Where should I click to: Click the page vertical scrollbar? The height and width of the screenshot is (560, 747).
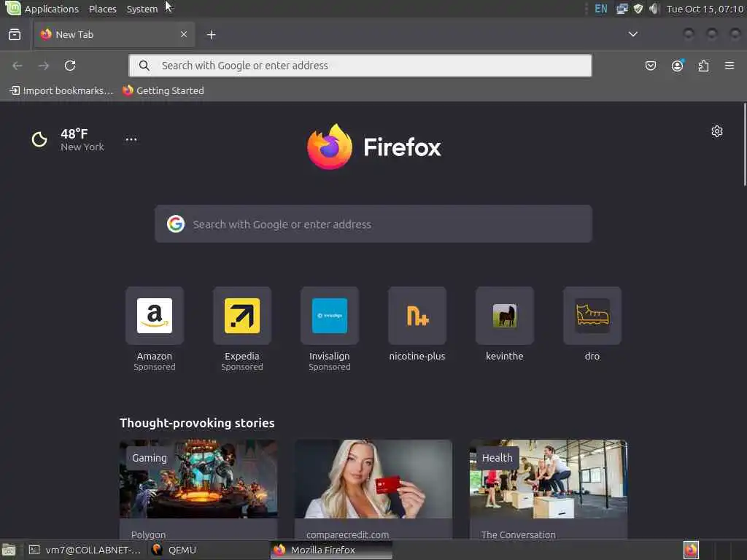(x=744, y=144)
